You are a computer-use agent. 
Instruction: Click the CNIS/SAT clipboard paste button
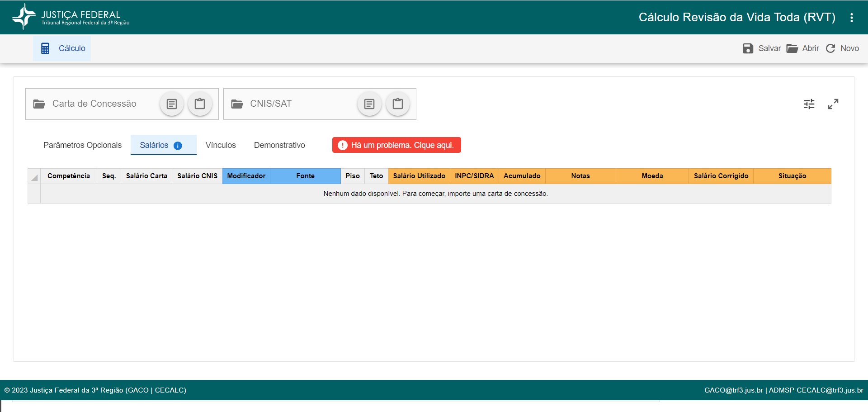click(x=398, y=104)
